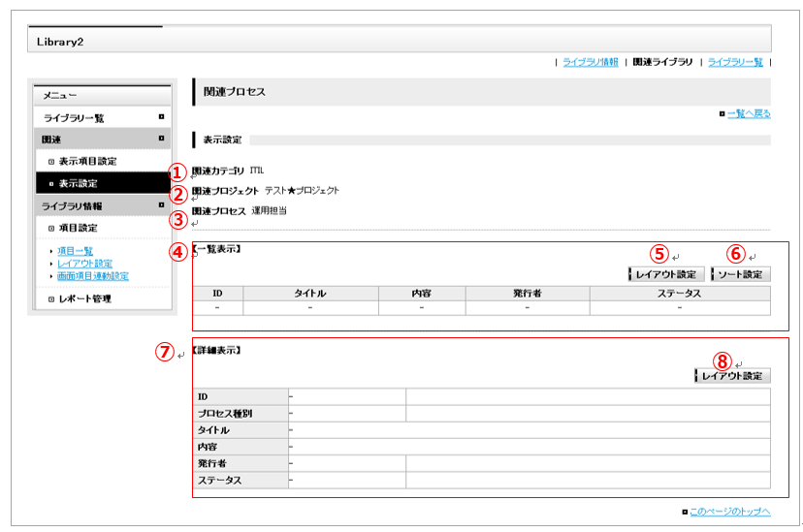The image size is (803, 532).
Task: Click the ID column header in list table
Action: click(217, 293)
